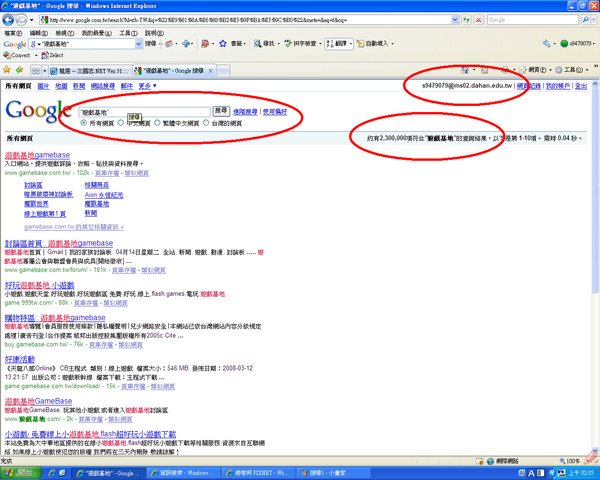
Task: Click the spell check icon in Google Toolbar
Action: pos(288,44)
